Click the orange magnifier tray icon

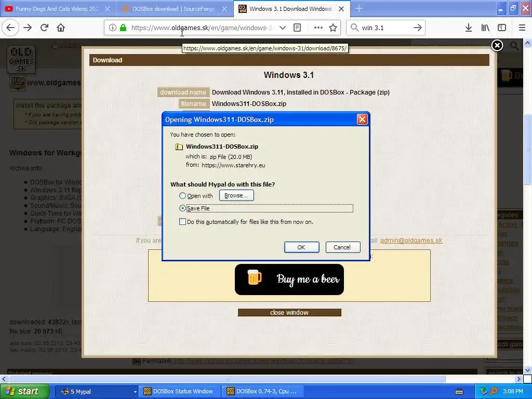(x=494, y=391)
